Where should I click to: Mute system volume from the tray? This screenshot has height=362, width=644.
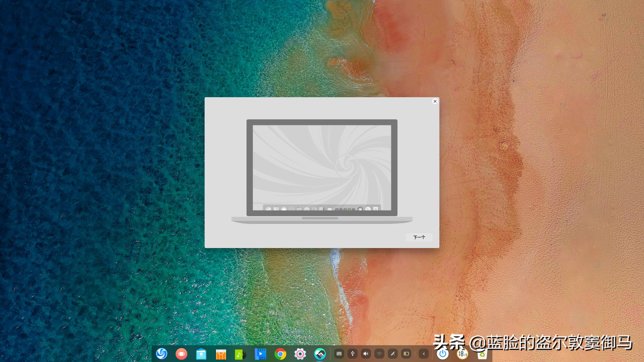(x=365, y=354)
